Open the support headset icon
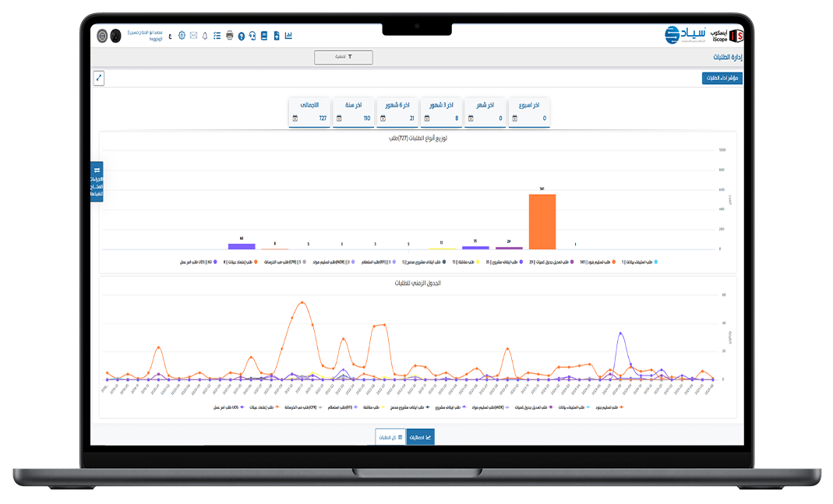Viewport: 833px width, 504px height. 252,36
